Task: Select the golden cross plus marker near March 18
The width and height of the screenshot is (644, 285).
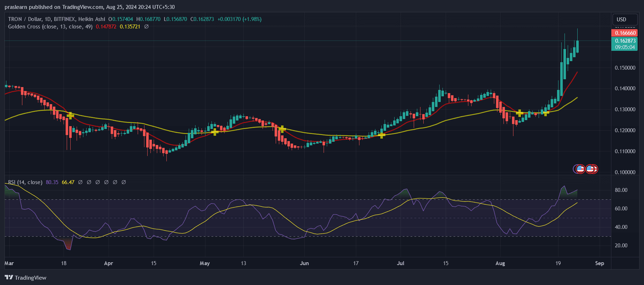Action: tap(70, 115)
